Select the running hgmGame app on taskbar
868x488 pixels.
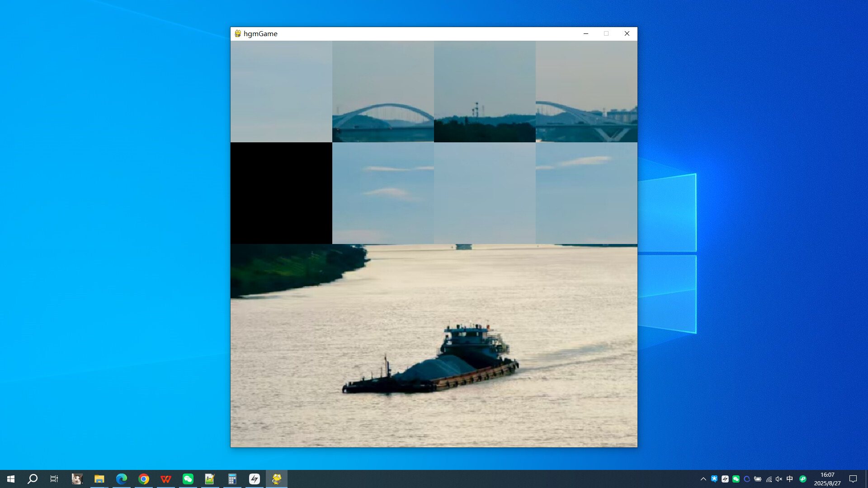pyautogui.click(x=277, y=479)
